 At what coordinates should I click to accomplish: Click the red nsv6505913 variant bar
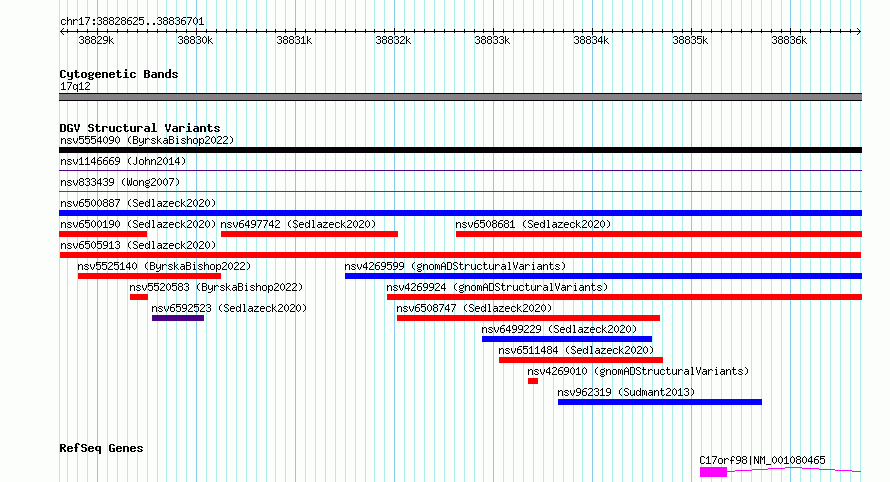pos(460,255)
